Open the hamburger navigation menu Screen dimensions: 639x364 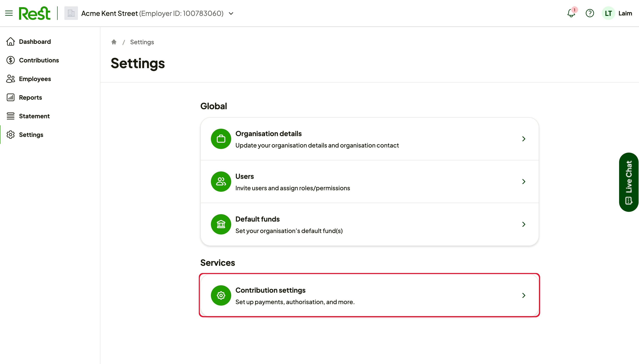point(9,13)
